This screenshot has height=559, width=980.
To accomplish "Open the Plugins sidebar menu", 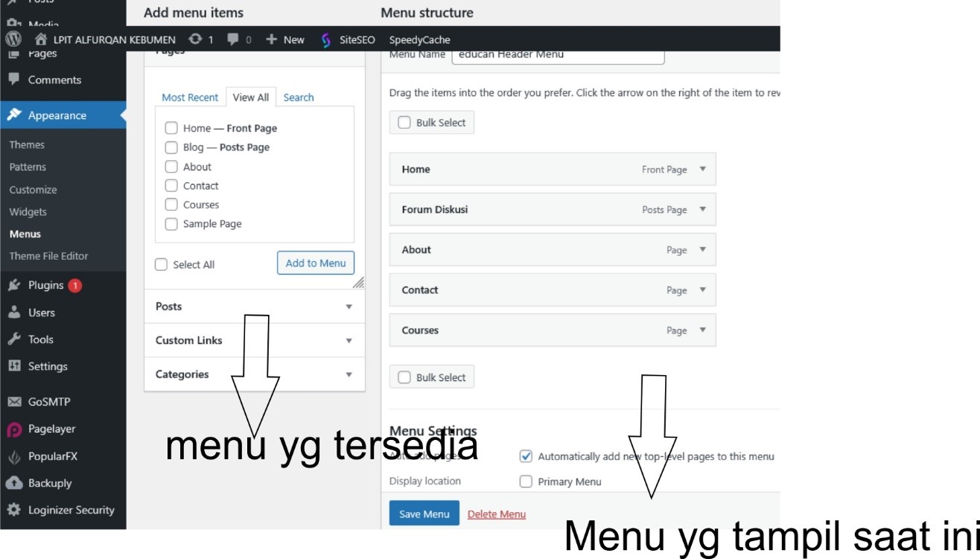I will coord(45,285).
